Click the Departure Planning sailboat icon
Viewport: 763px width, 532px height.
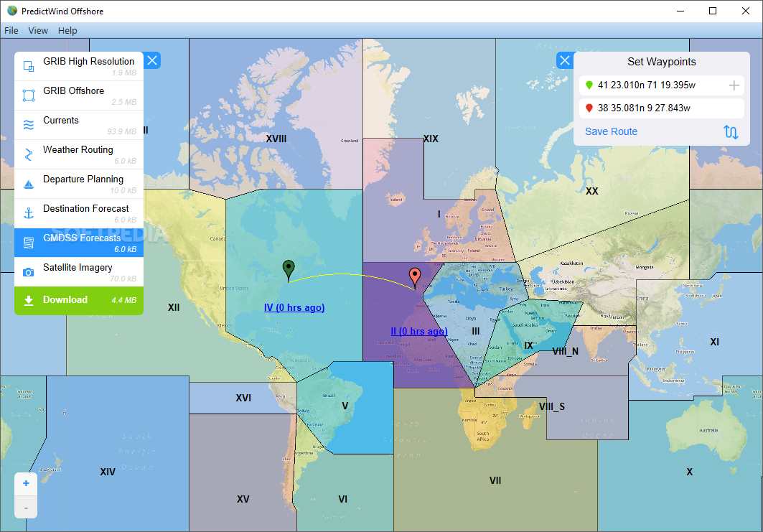[x=29, y=184]
